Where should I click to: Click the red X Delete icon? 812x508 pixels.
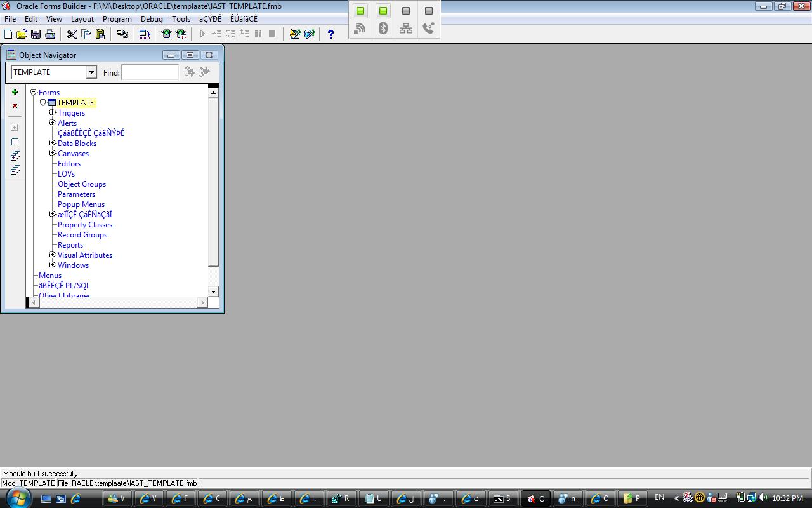(x=15, y=106)
